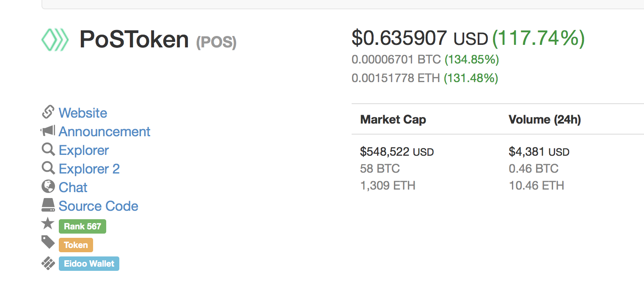Open the Explorer link
Image resolution: width=644 pixels, height=303 pixels.
[84, 150]
